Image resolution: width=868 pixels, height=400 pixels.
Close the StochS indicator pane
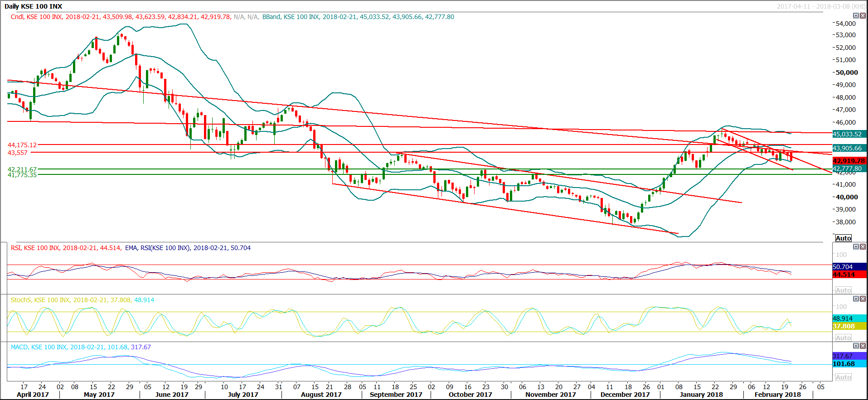[863, 299]
